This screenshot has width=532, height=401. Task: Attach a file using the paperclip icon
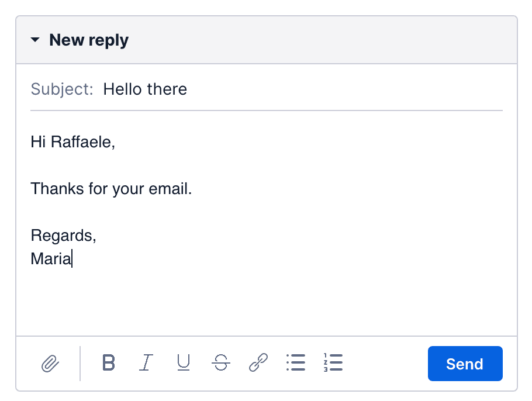[51, 363]
